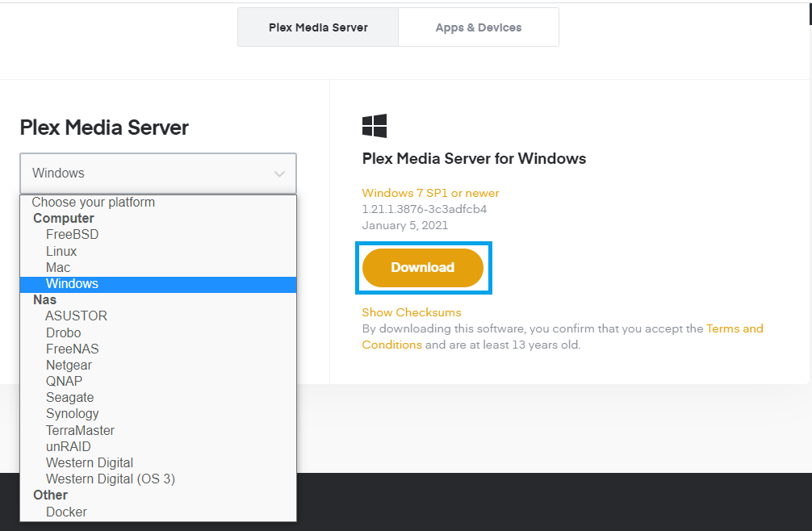Open the Terms and Conditions link
This screenshot has width=812, height=531.
tap(735, 328)
